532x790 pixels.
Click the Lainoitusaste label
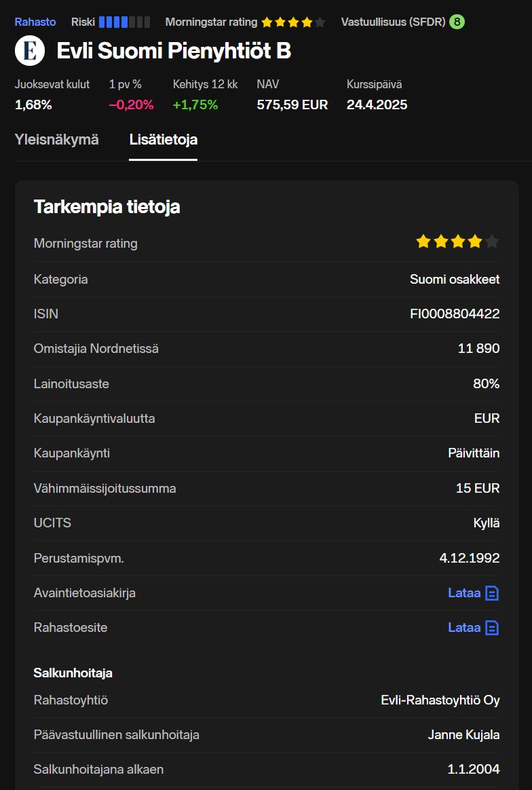(x=71, y=384)
